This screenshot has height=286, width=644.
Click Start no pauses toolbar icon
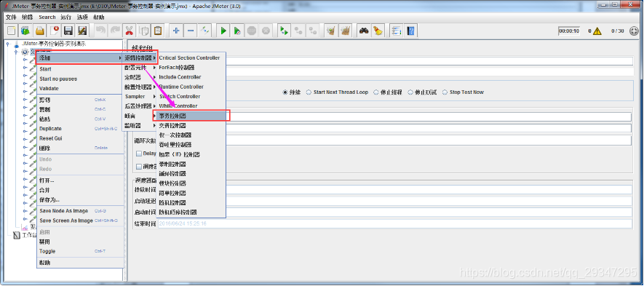(237, 31)
